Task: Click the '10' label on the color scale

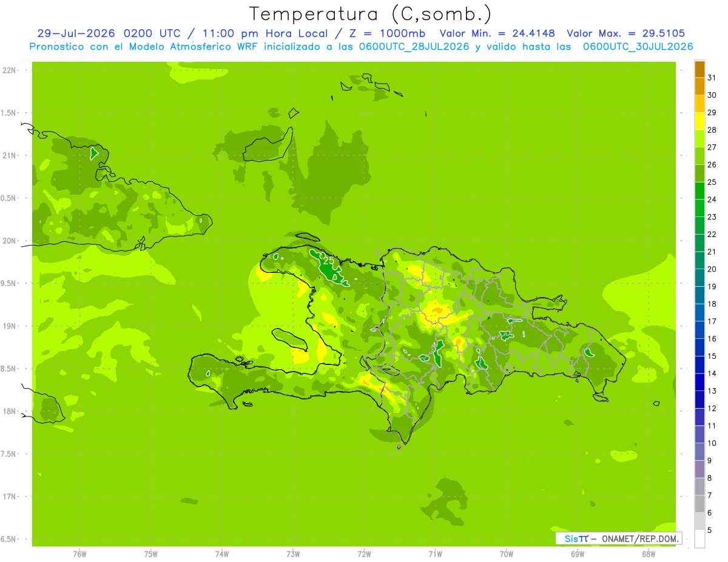Action: (712, 443)
